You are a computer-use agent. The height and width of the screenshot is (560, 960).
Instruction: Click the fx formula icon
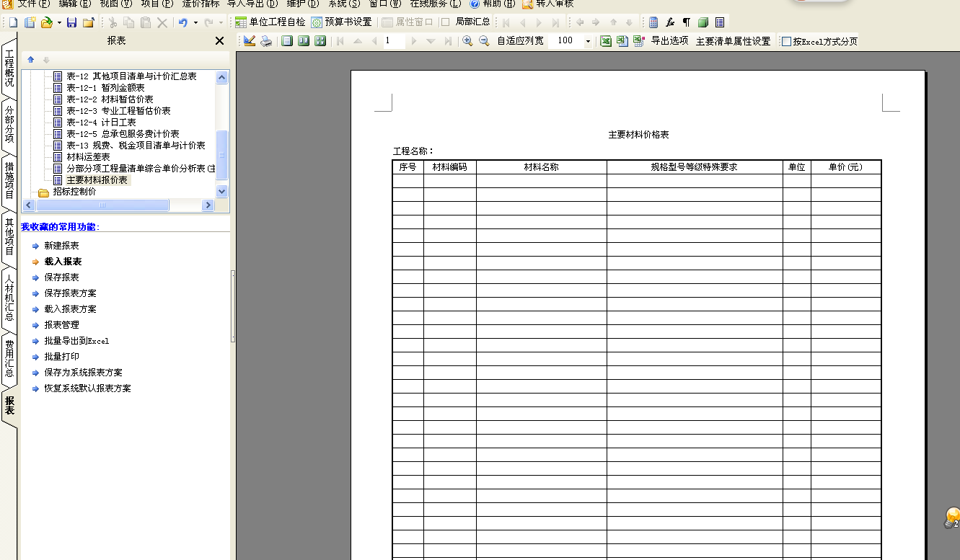[x=670, y=22]
